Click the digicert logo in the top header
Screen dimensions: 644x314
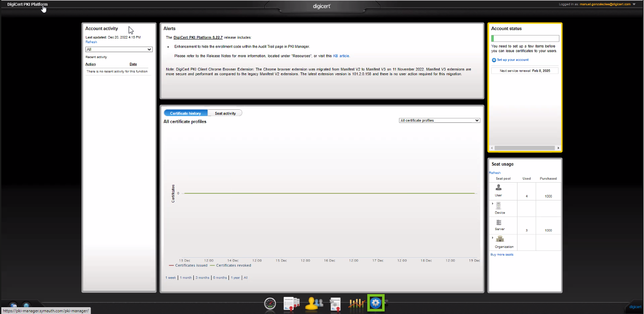point(322,6)
